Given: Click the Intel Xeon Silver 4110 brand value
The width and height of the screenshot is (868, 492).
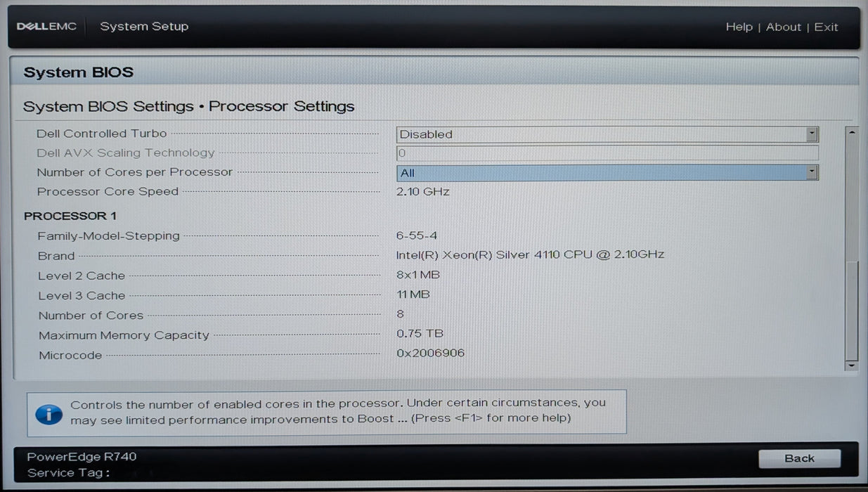Looking at the screenshot, I should tap(531, 254).
